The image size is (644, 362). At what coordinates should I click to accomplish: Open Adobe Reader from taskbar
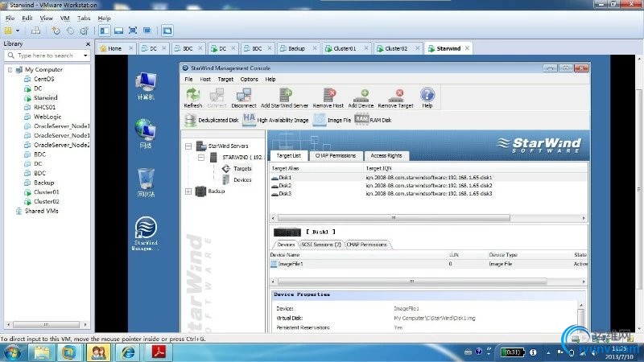pyautogui.click(x=159, y=352)
